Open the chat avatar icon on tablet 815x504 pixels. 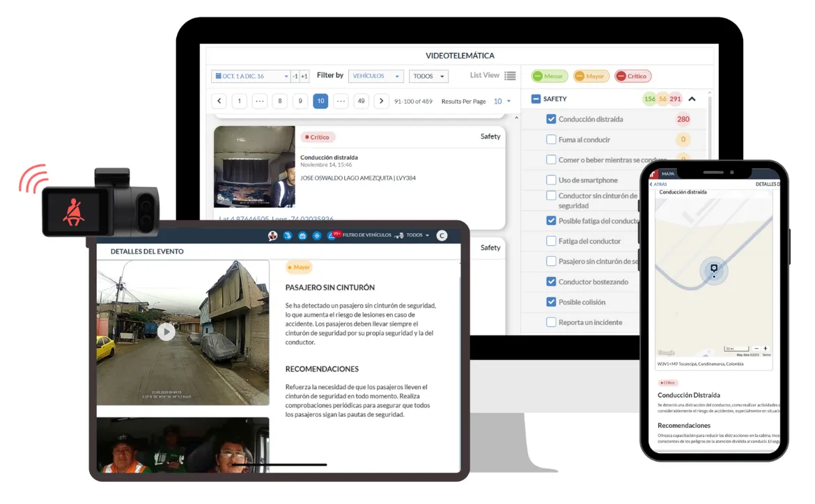(x=272, y=236)
